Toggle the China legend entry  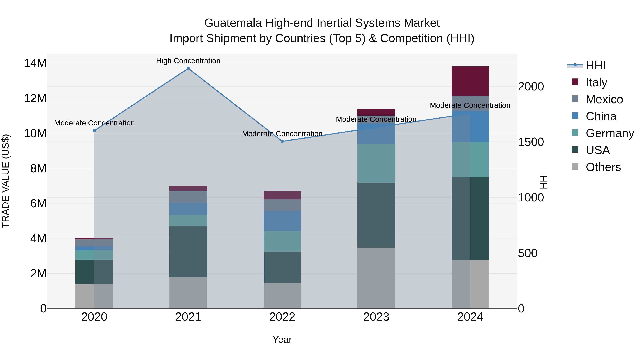tap(594, 116)
